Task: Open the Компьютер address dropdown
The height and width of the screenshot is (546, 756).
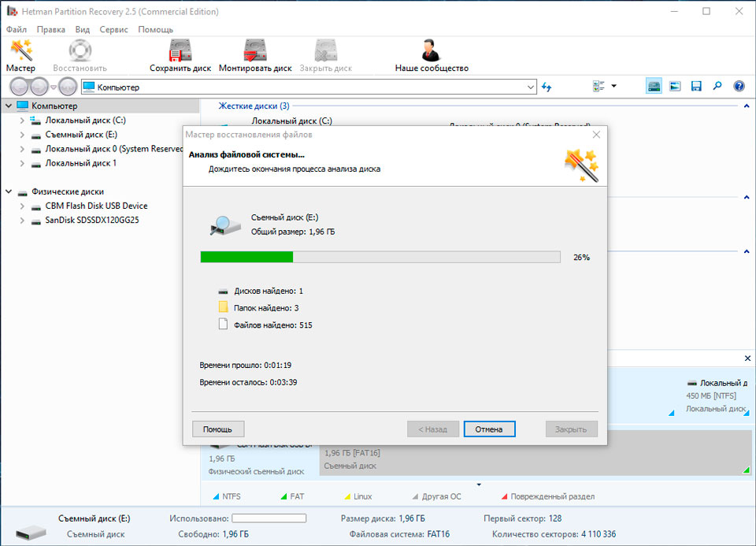Action: pyautogui.click(x=530, y=87)
